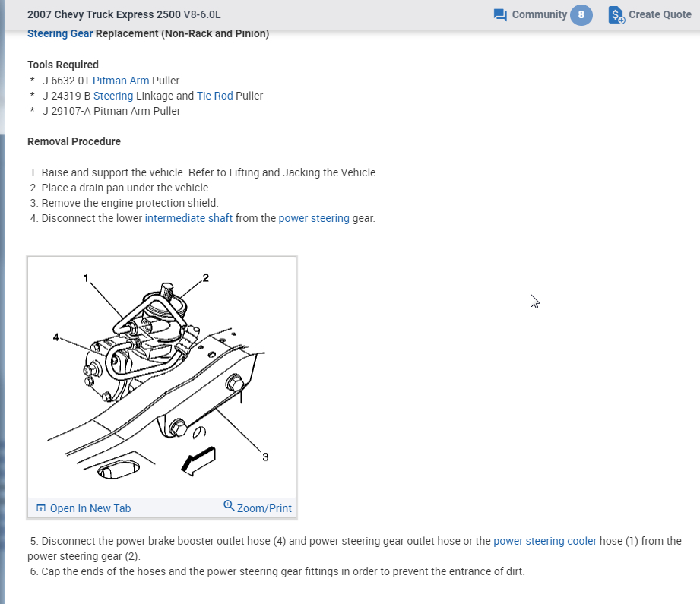Open the intermediate shaft link
700x604 pixels.
188,218
